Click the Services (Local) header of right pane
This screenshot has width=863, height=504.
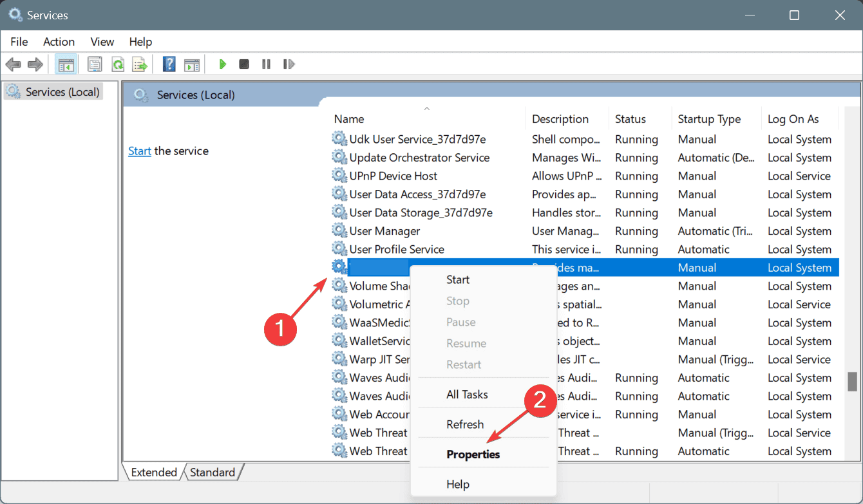pos(196,95)
